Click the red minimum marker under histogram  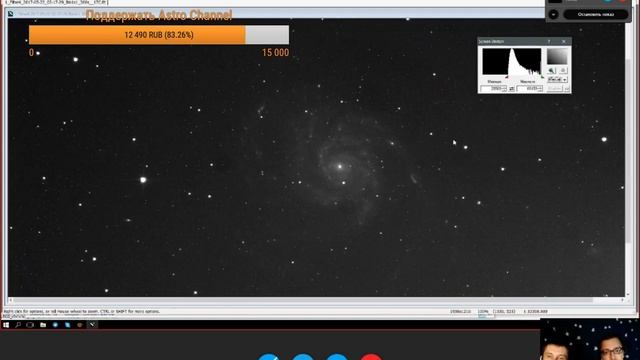507,77
